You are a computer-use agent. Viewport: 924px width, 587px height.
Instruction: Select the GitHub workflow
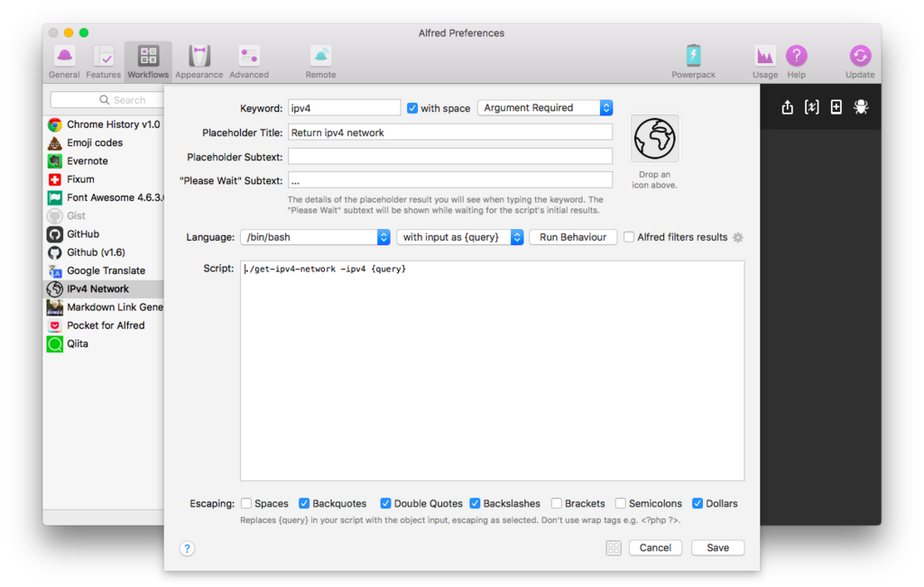[104, 234]
